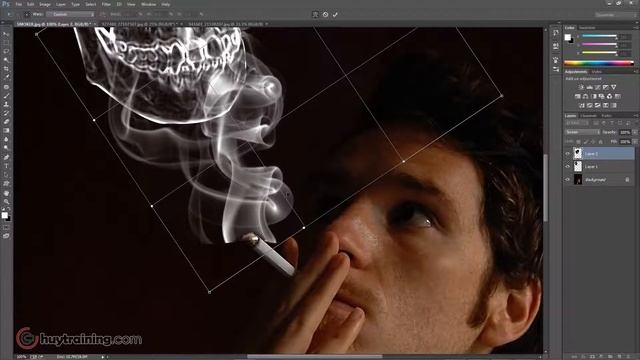
Task: Add a Hue/Saturation adjustment
Action: 578,96
